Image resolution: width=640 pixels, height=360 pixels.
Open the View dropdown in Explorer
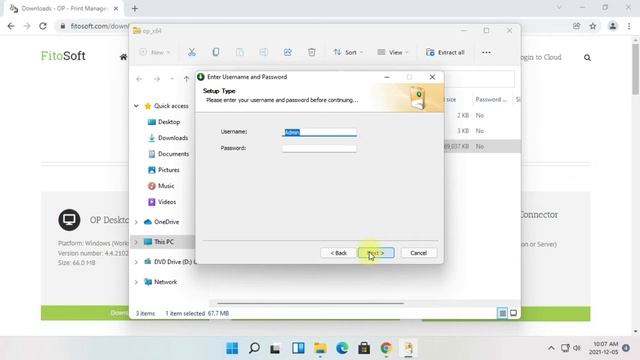pos(392,52)
